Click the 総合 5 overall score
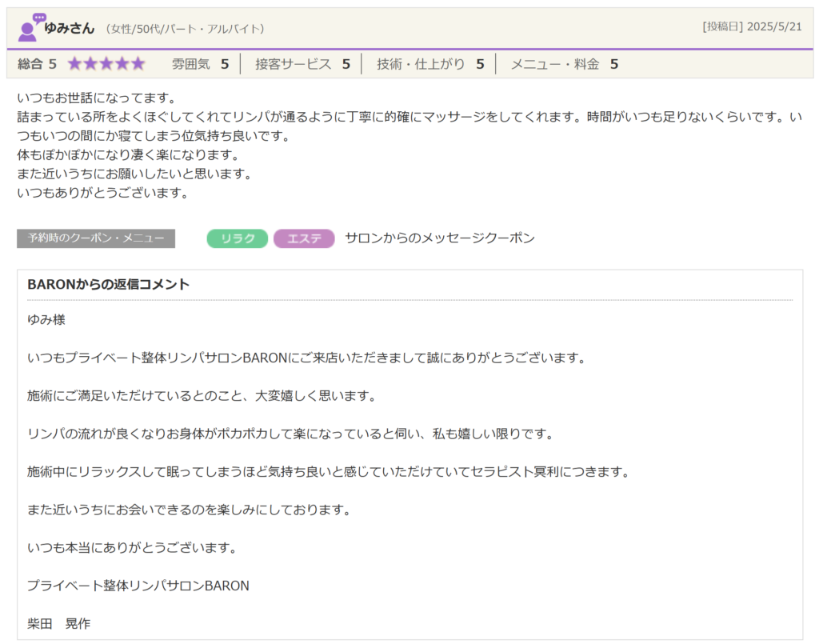Viewport: 819px width, 644px height. [x=37, y=64]
